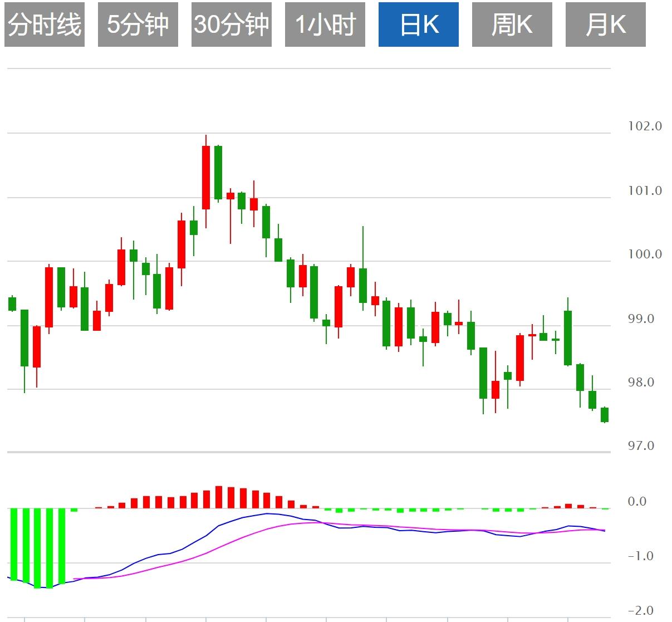Open the 30分钟 chart view
Viewport: 672px width, 622px height.
(231, 24)
